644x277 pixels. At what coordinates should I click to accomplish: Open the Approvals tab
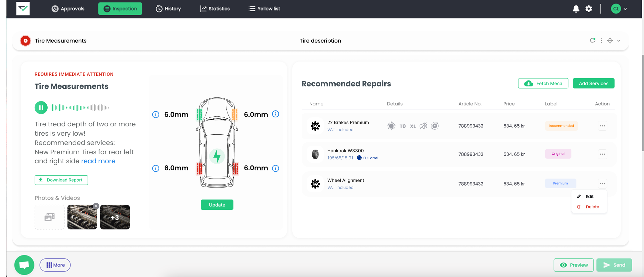click(68, 9)
